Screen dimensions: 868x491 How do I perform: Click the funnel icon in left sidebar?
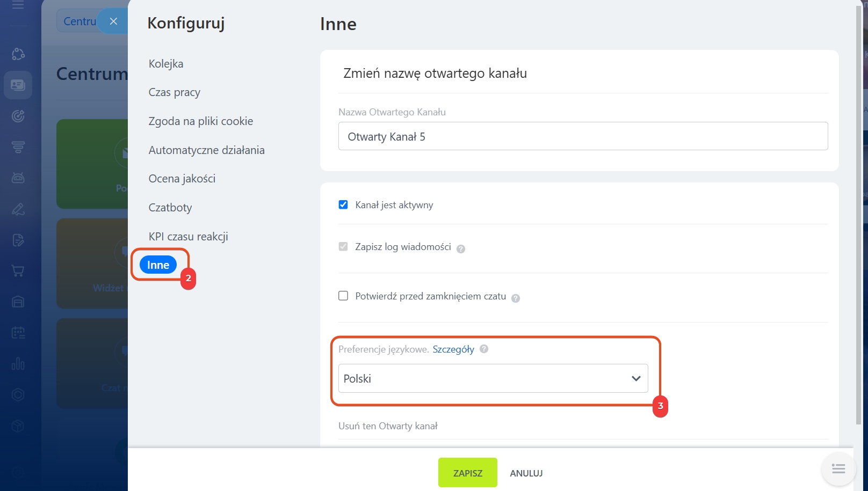click(18, 147)
